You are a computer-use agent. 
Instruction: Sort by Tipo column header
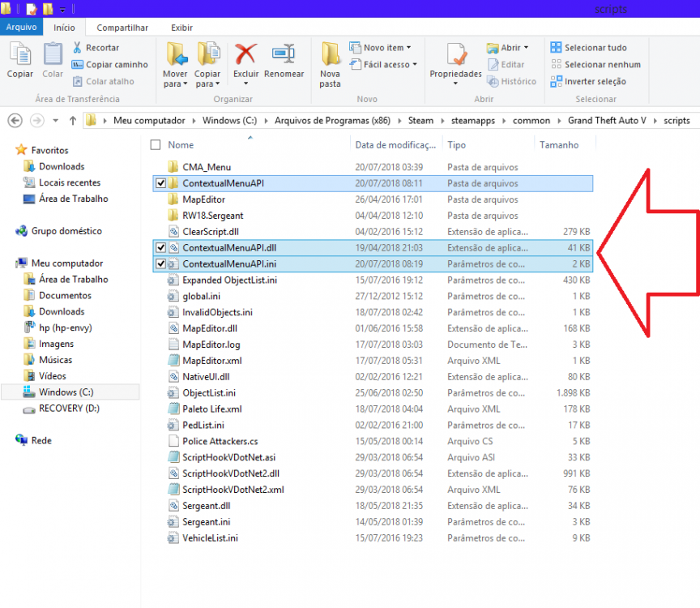coord(456,145)
